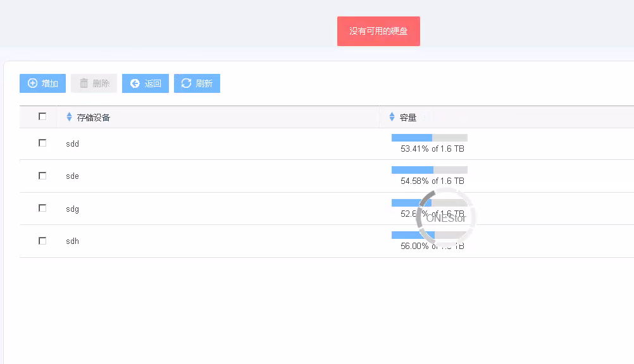Toggle the select-all checkbox in header
The width and height of the screenshot is (634, 364).
click(x=42, y=116)
